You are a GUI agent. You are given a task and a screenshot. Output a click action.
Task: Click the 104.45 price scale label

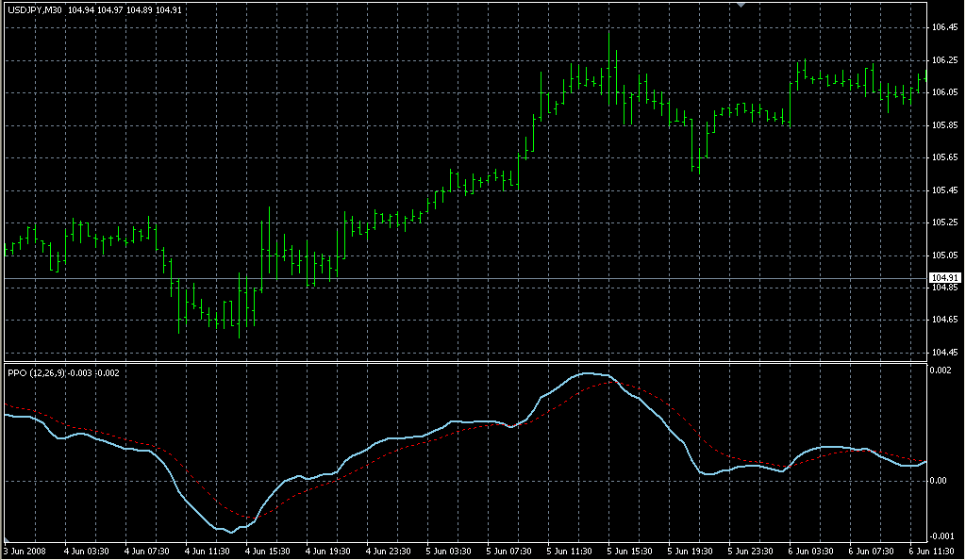(944, 353)
